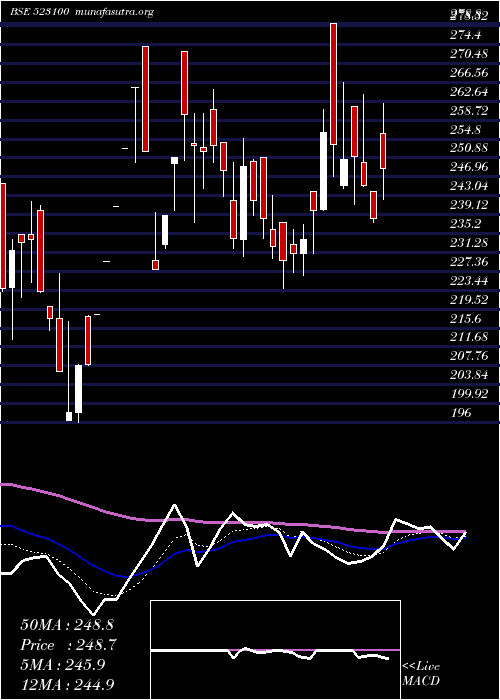Click the 5MA : 245.9 readout
Image resolution: width=500 pixels, height=700 pixels.
coord(63,665)
